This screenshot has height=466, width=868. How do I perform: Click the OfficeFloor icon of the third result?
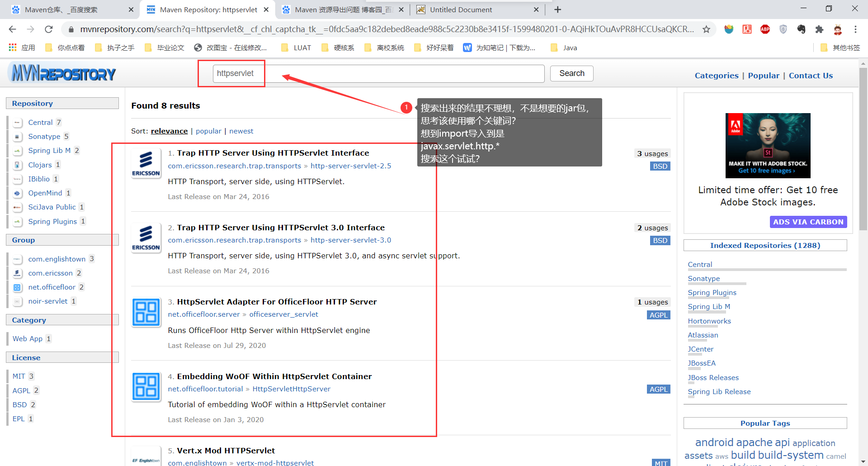point(146,312)
